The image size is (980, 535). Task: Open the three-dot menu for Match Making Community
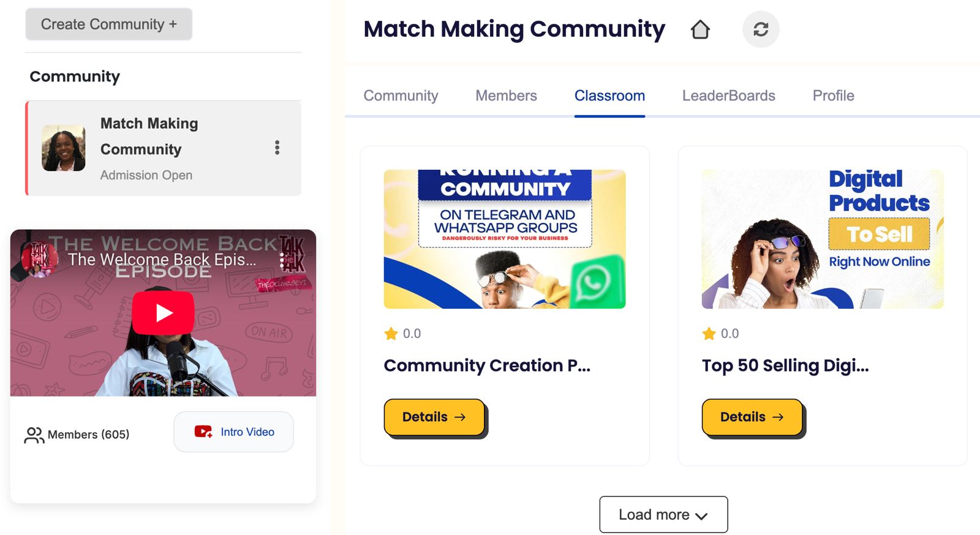coord(277,148)
